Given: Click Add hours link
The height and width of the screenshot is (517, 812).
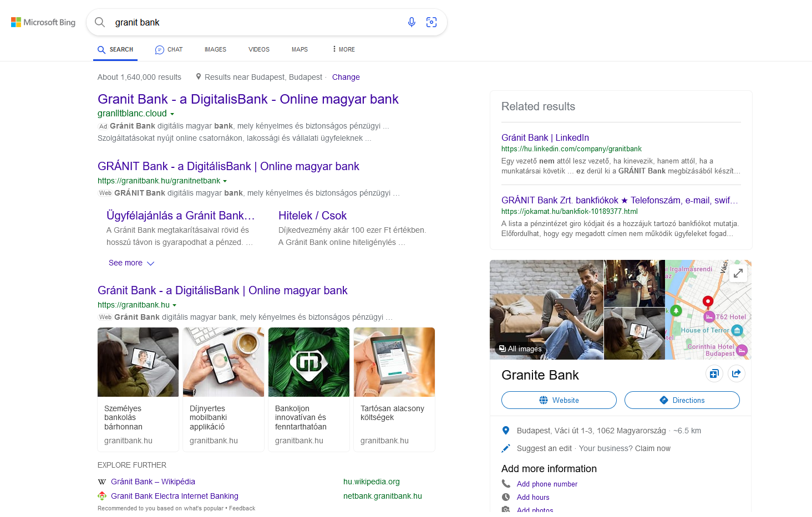Looking at the screenshot, I should click(x=533, y=497).
